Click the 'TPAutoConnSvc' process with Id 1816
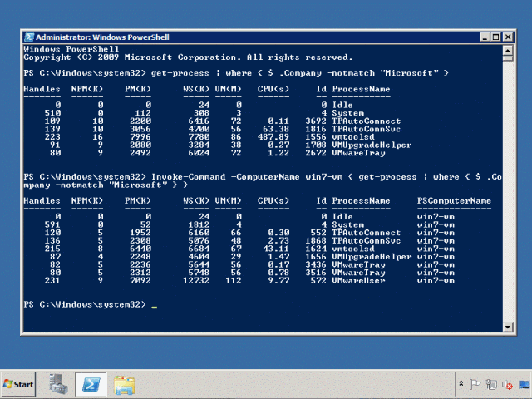Viewport: 532px width, 399px height. 366,130
